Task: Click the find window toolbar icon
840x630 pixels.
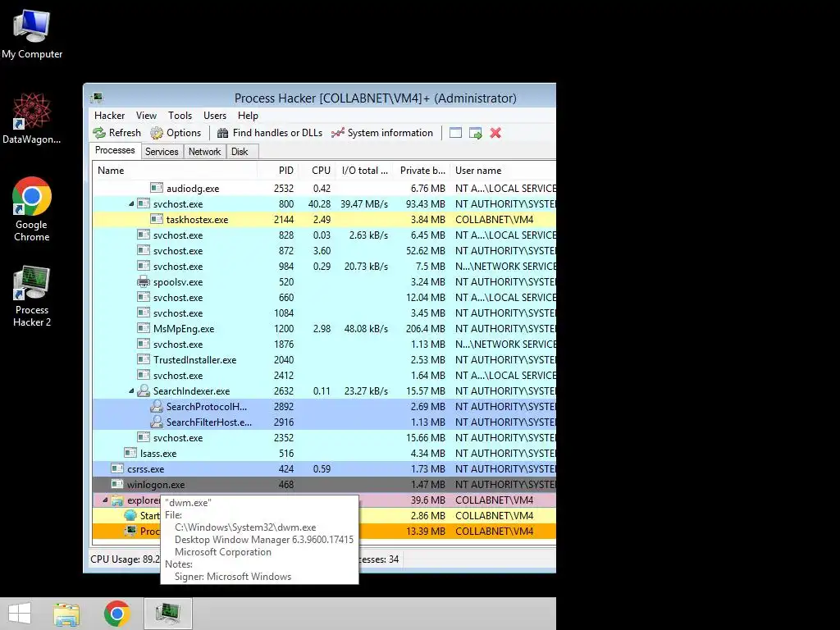Action: coord(455,133)
